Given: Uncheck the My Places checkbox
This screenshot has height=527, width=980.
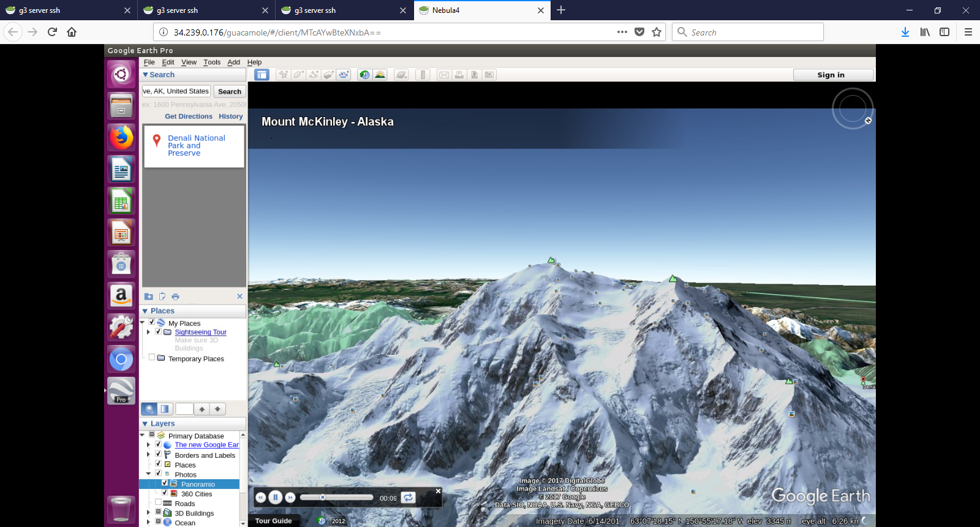Looking at the screenshot, I should [152, 322].
